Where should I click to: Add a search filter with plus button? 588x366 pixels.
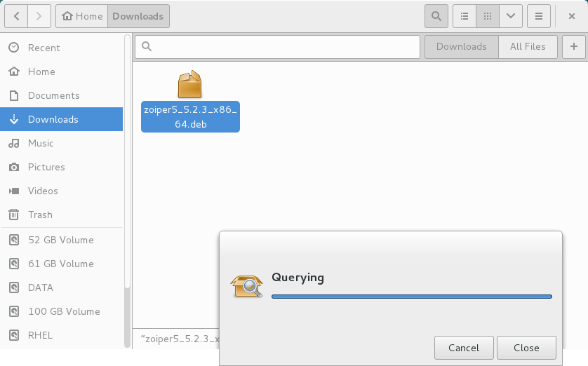pos(573,46)
